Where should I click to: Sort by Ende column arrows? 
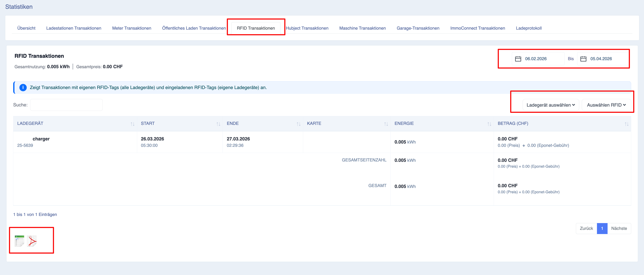[299, 124]
